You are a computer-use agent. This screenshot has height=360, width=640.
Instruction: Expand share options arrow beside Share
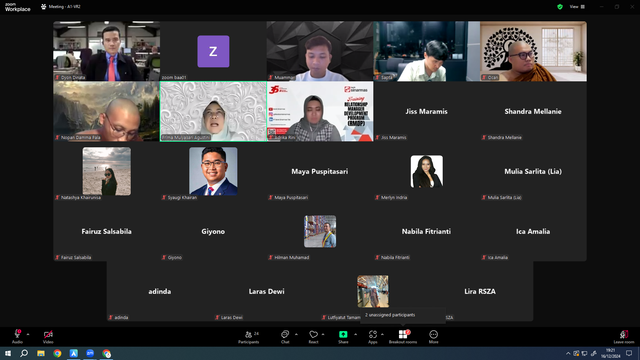pos(355,334)
